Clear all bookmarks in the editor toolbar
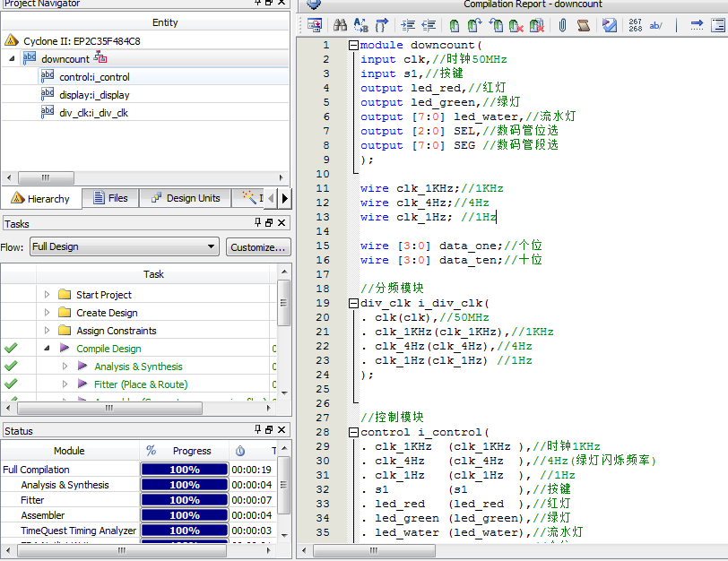The height and width of the screenshot is (561, 728). click(536, 25)
